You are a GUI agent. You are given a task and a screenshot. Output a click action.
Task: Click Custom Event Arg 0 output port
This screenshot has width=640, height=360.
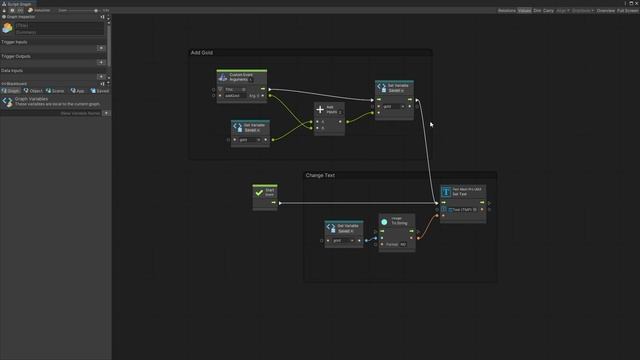tap(270, 96)
